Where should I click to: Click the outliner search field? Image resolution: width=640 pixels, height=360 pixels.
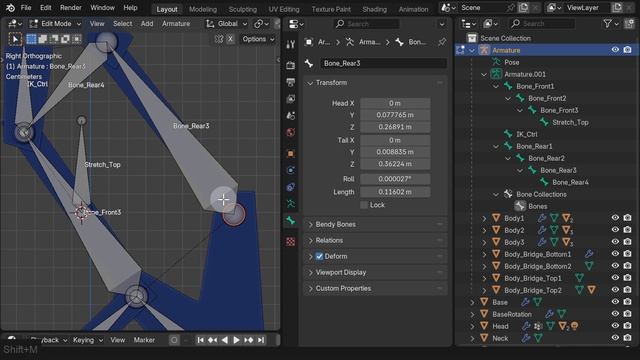(542, 24)
